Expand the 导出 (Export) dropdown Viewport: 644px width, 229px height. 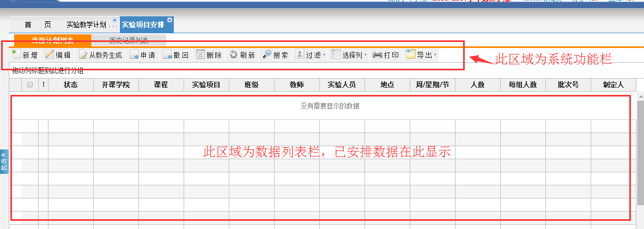point(421,55)
